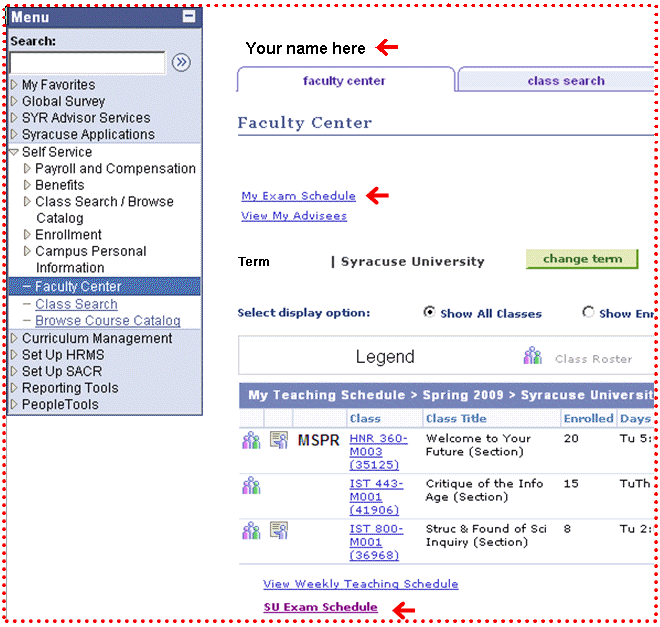
Task: Click the change term button
Action: [x=582, y=259]
